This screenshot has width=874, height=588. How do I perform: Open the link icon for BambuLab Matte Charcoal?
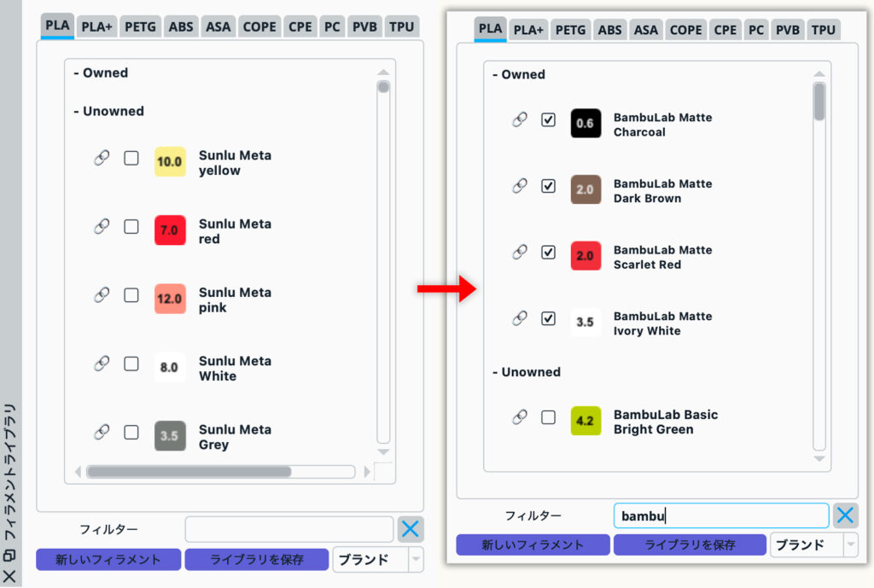click(x=520, y=119)
